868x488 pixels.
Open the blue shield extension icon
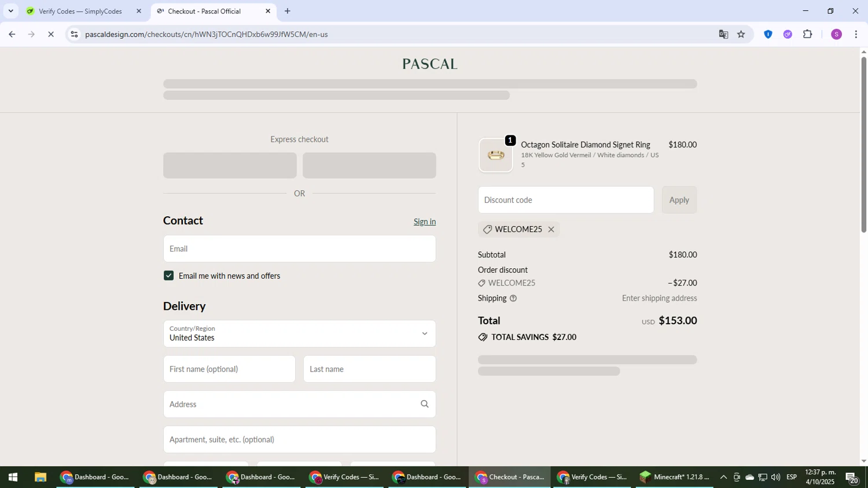768,34
